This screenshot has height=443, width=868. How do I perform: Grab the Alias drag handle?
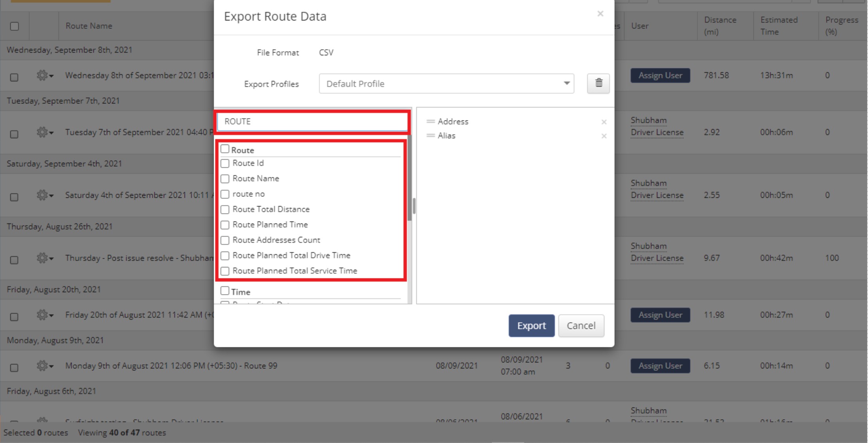(x=430, y=135)
